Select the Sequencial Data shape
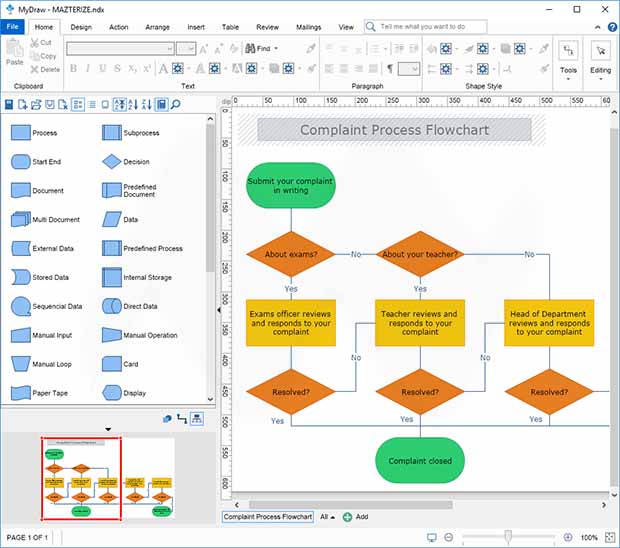The image size is (620, 548). click(46, 306)
